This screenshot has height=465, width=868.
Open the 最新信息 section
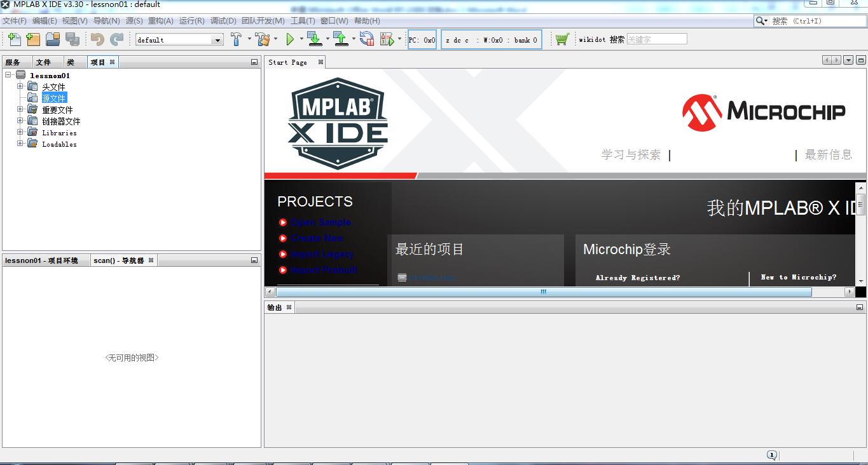point(828,154)
